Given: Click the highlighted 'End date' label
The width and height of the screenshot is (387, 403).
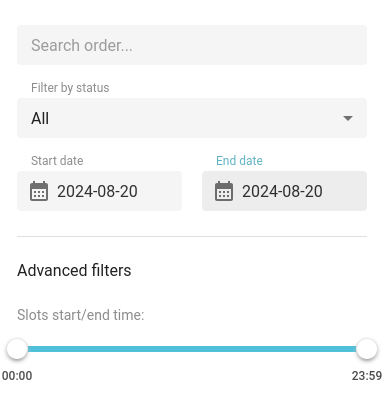Looking at the screenshot, I should pos(239,161).
